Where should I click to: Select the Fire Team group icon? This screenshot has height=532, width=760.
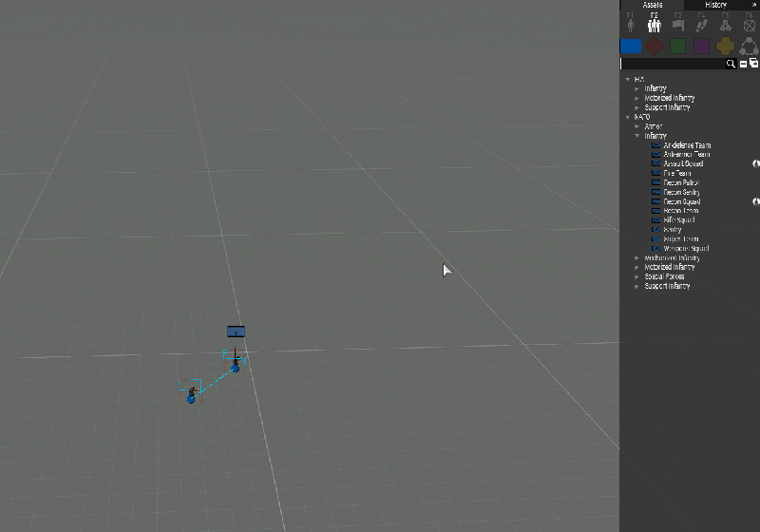pos(655,173)
